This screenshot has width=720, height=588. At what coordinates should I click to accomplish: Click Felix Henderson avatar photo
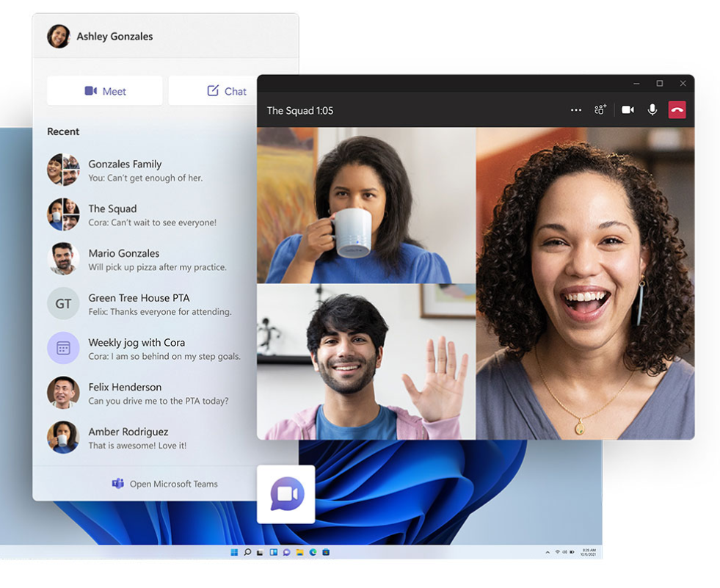tap(63, 393)
